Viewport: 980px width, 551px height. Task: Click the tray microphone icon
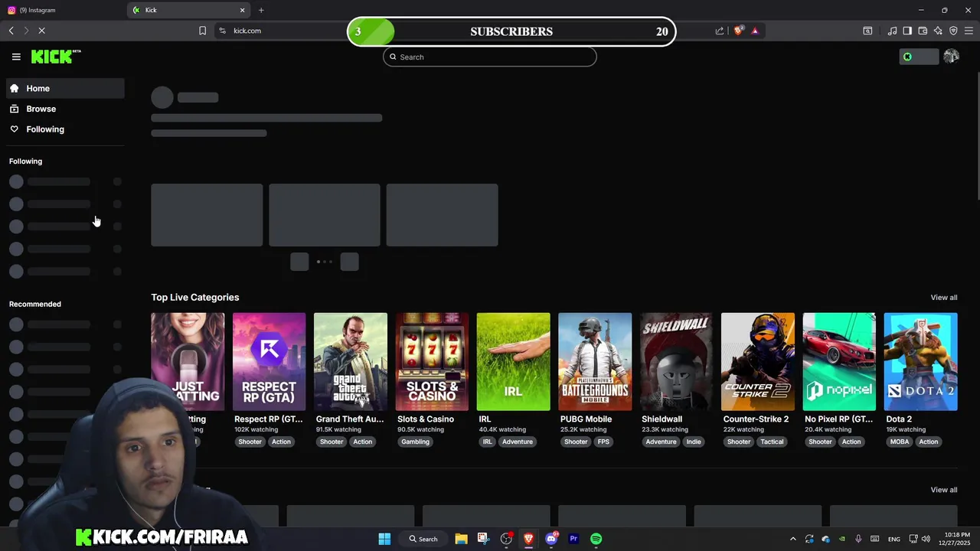click(858, 539)
